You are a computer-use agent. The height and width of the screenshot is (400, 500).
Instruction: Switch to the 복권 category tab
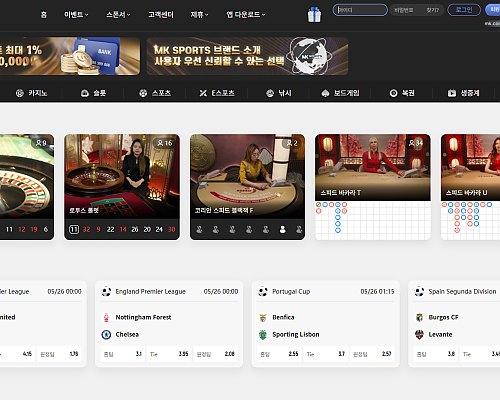(x=402, y=93)
